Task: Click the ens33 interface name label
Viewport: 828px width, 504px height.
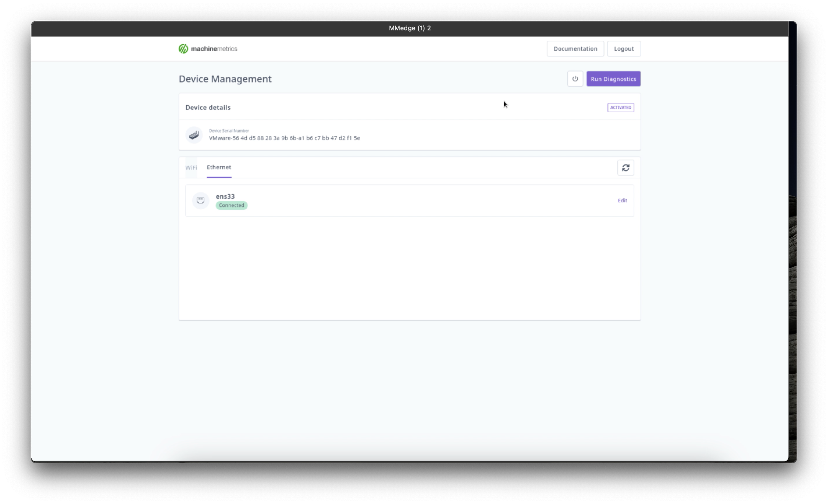Action: pos(225,196)
